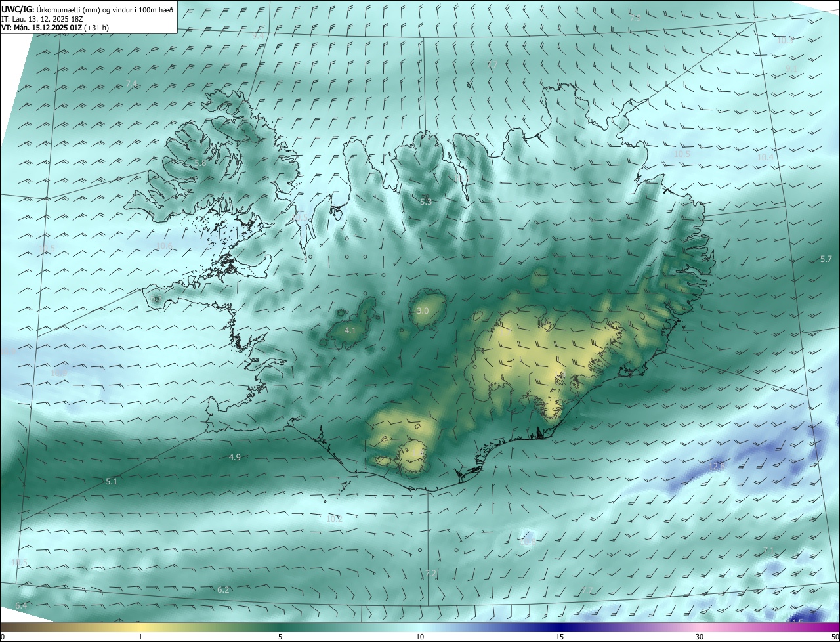Screen dimensions: 840x642
Task: Click the 'UWC/IG:' label in the header
Action: (18, 9)
